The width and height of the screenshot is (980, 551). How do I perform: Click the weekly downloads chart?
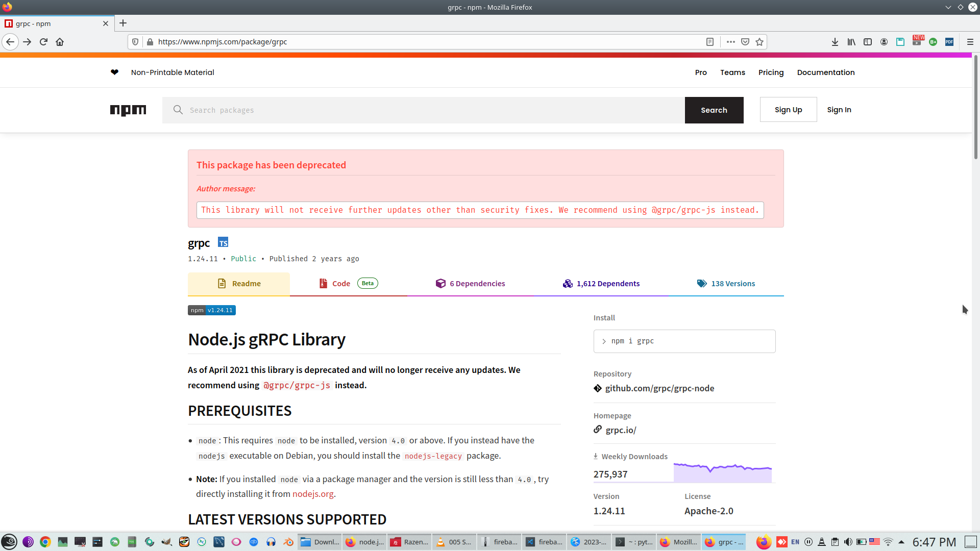(x=722, y=472)
